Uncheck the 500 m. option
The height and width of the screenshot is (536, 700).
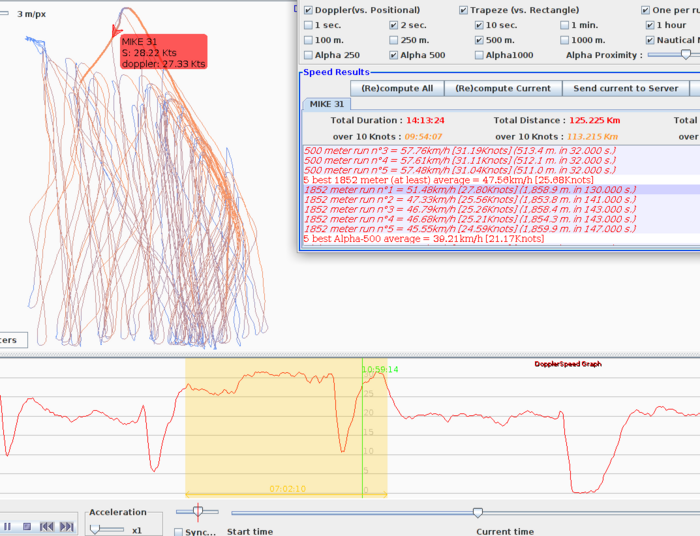(479, 40)
